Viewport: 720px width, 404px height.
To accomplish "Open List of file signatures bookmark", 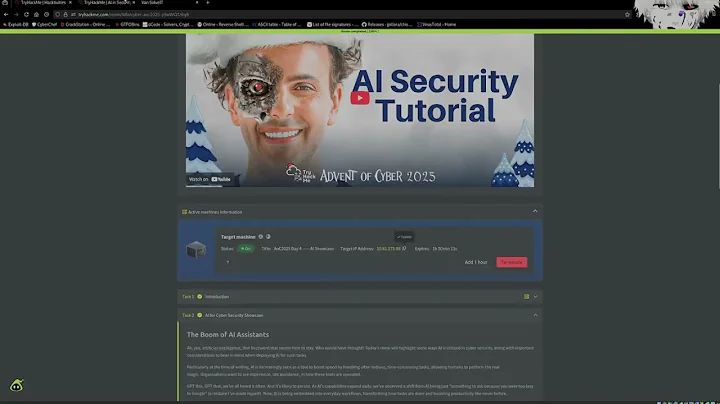I will [x=333, y=25].
